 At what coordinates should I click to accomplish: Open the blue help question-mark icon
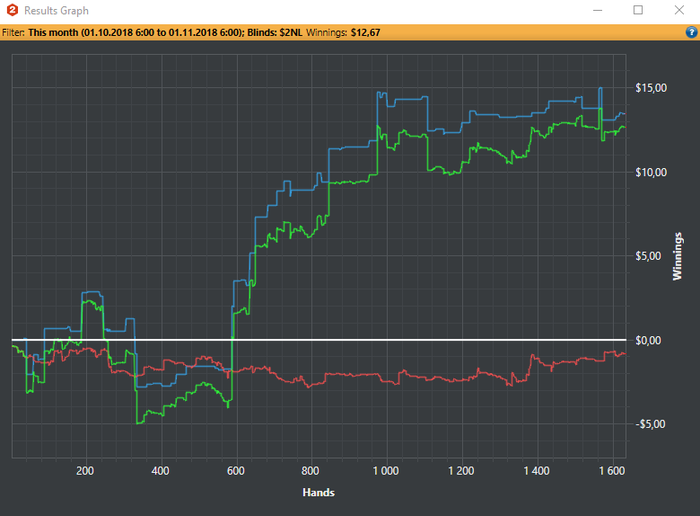coord(691,32)
